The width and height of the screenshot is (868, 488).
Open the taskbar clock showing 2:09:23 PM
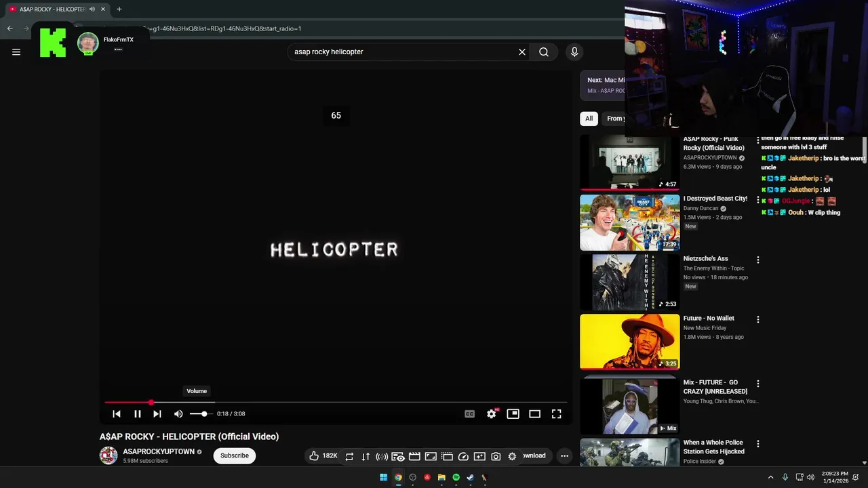(835, 477)
